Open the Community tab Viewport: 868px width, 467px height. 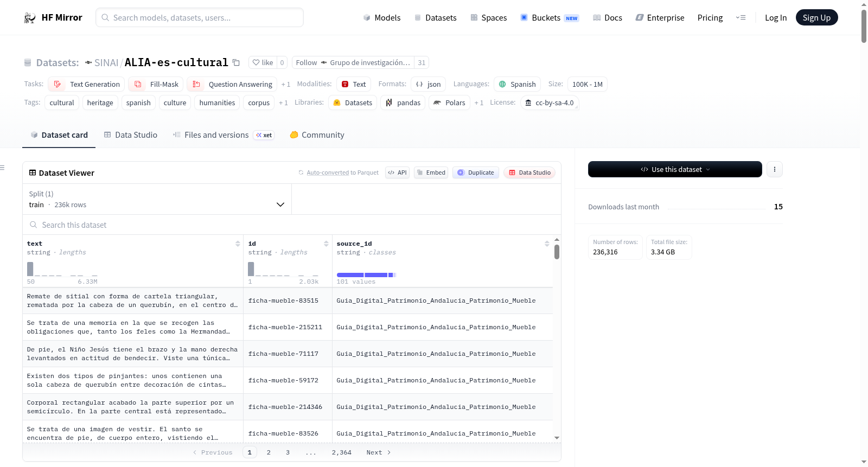point(317,135)
